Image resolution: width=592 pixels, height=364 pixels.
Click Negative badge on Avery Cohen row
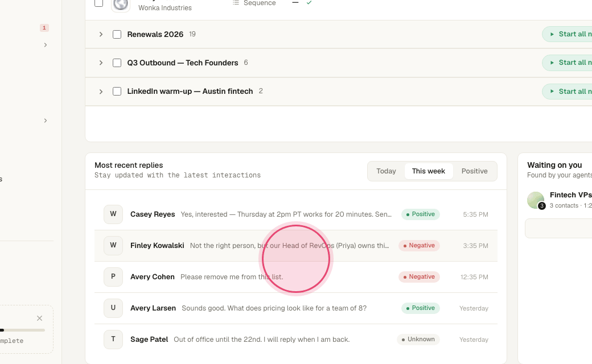(419, 277)
